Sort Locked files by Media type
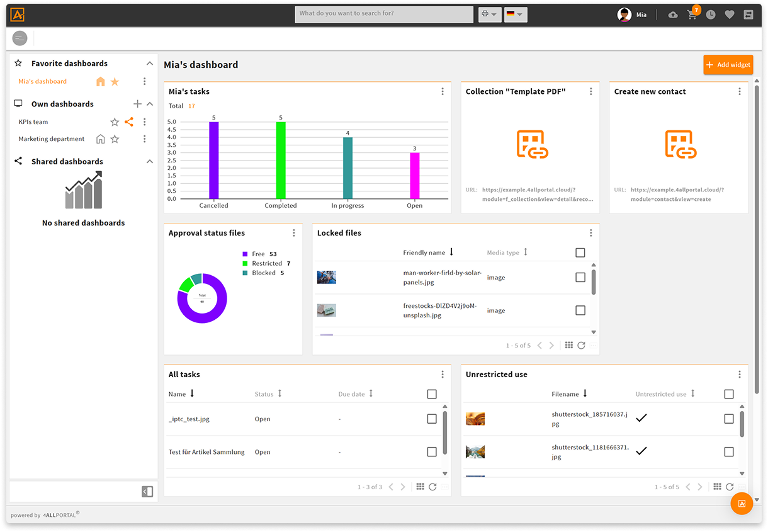 pos(507,252)
